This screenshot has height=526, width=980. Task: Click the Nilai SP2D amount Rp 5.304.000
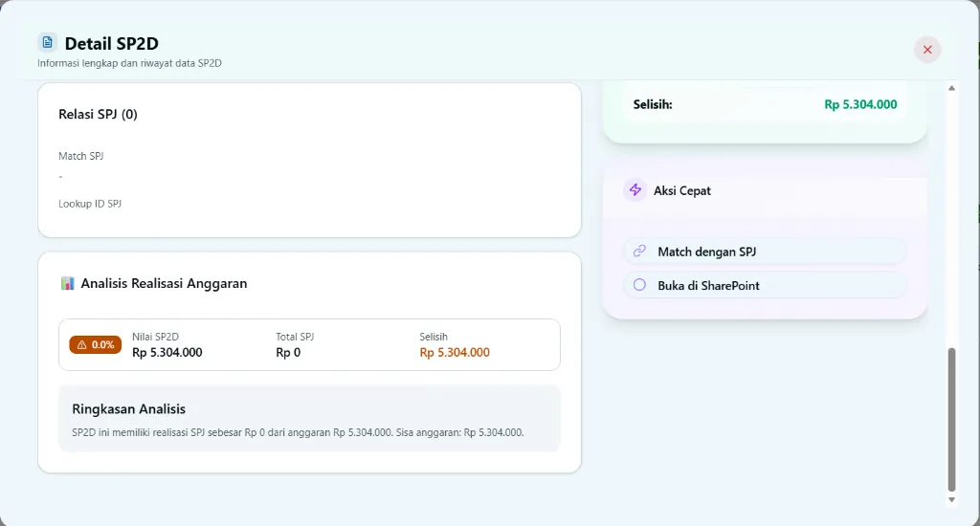tap(167, 352)
